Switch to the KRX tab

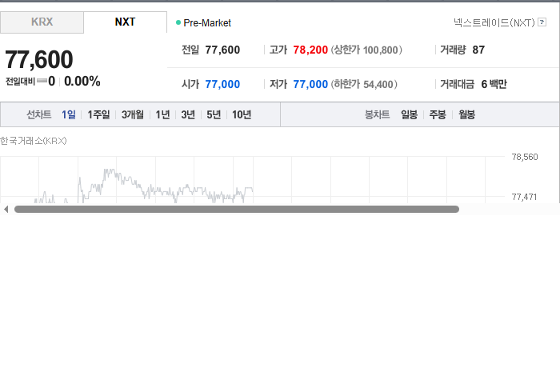point(42,22)
